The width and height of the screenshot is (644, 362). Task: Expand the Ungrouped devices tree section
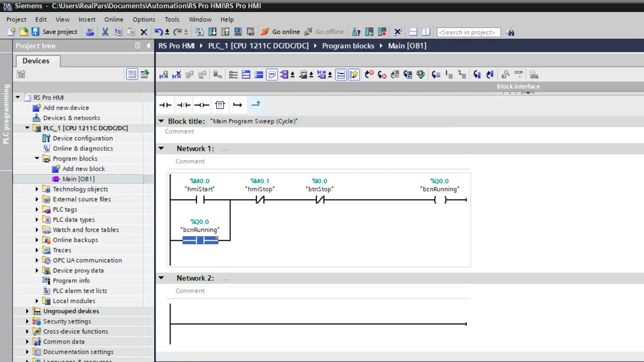tap(28, 311)
